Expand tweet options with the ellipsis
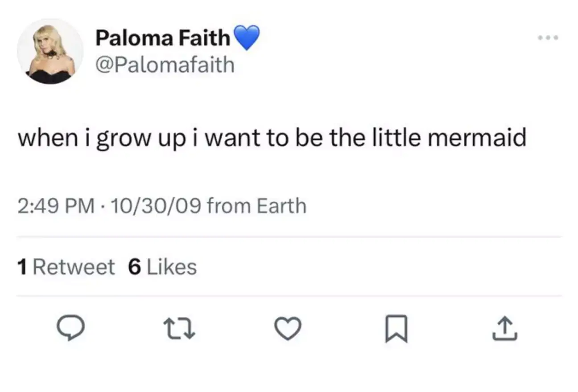The height and width of the screenshot is (392, 578). pos(547,37)
